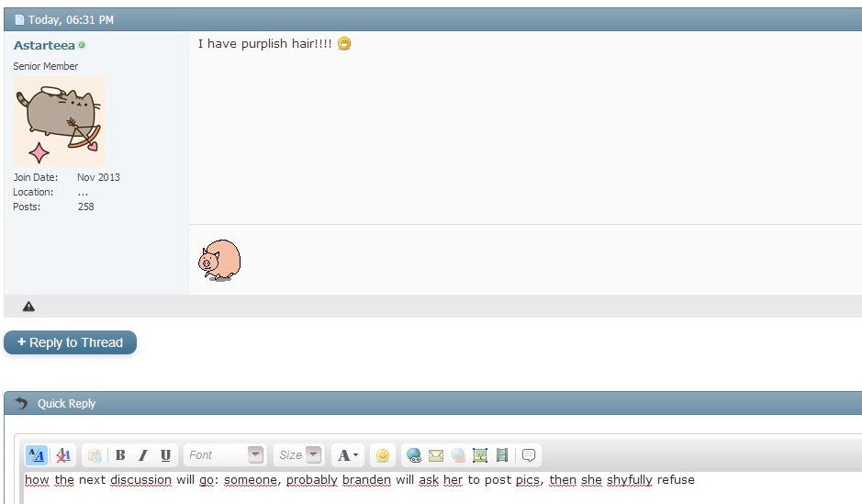862x504 pixels.
Task: Click the Remove Link icon
Action: pos(458,455)
